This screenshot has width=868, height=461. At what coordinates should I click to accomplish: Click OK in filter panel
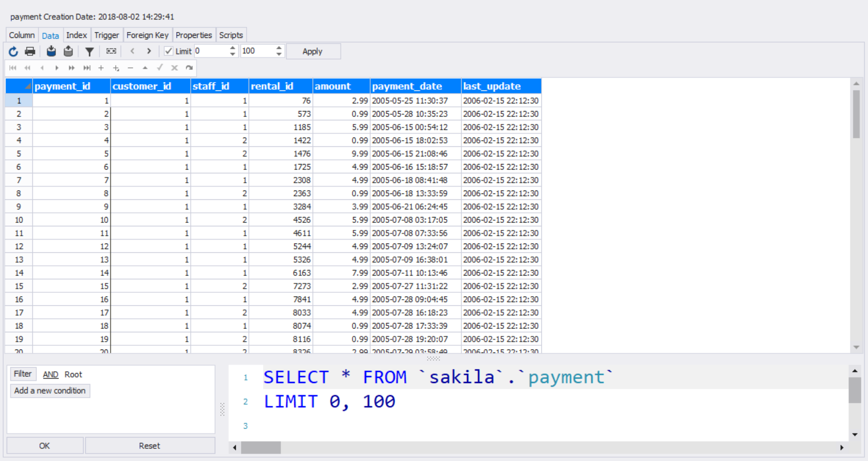coord(45,446)
